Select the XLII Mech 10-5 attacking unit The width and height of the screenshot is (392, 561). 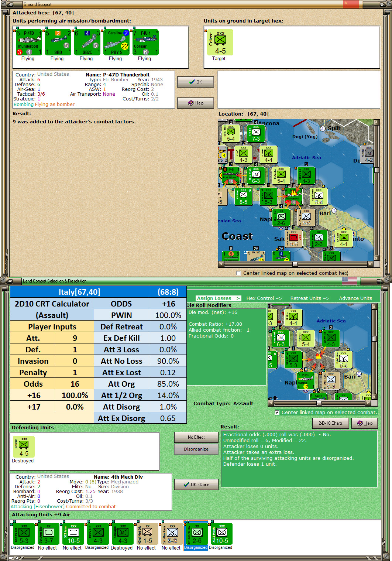click(221, 534)
